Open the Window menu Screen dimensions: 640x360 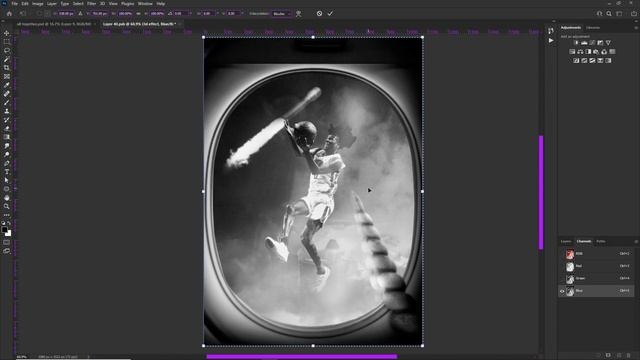point(145,4)
